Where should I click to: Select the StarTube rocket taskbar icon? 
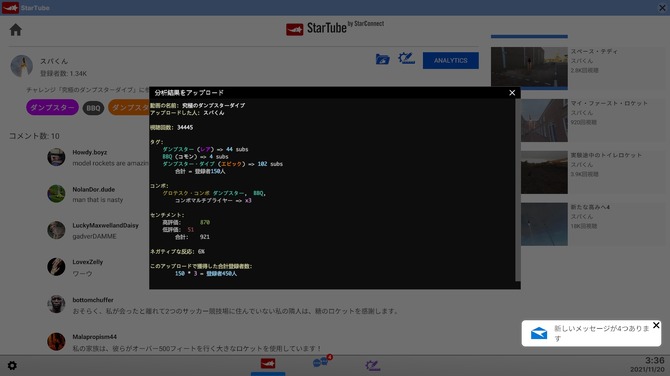(x=268, y=364)
